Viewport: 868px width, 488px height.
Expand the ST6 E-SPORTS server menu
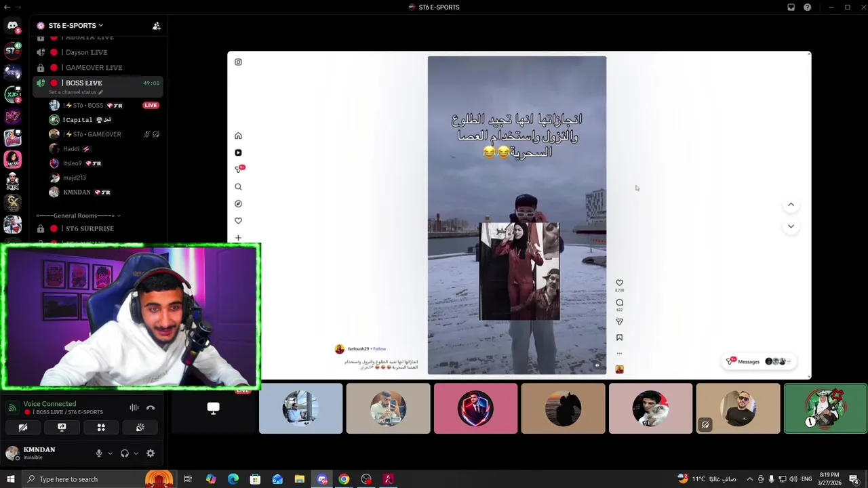click(x=75, y=26)
